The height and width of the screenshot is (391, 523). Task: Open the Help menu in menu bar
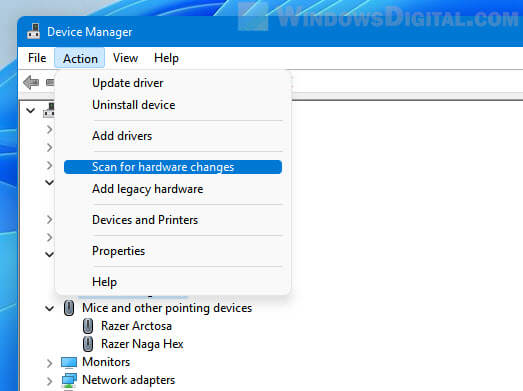(166, 58)
